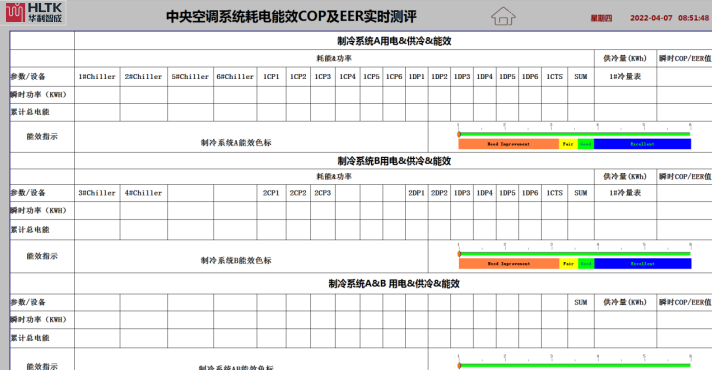Click yellow Fair band in system A
The width and height of the screenshot is (712, 372).
(x=568, y=144)
